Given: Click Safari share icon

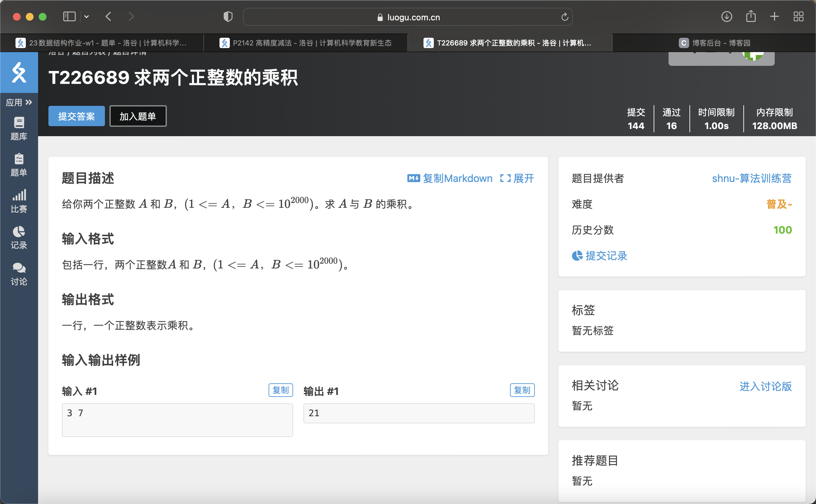Looking at the screenshot, I should click(x=751, y=16).
